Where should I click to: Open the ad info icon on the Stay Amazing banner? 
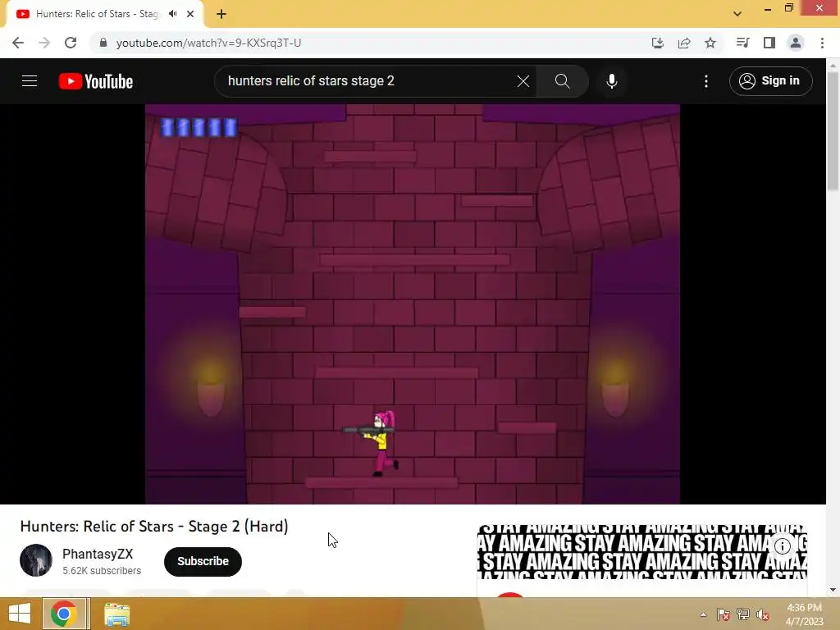(x=782, y=546)
